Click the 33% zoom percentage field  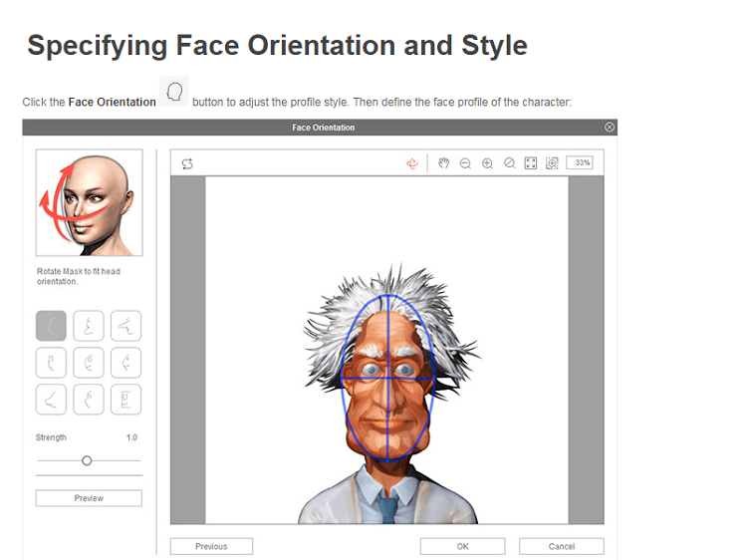[x=580, y=162]
